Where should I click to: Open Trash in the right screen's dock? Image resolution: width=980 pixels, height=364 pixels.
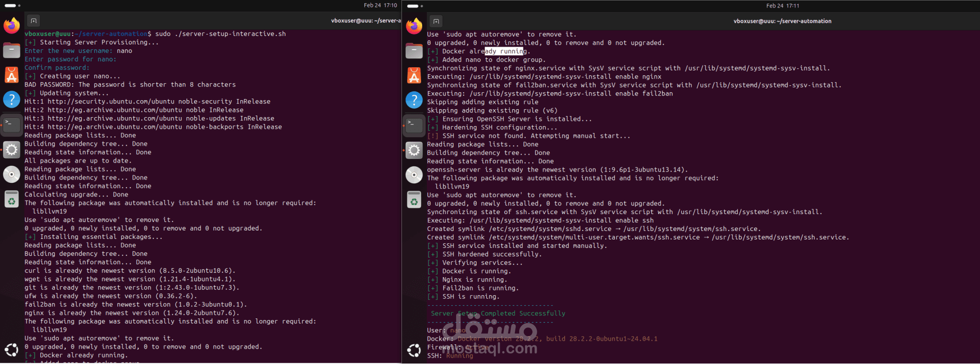click(414, 199)
